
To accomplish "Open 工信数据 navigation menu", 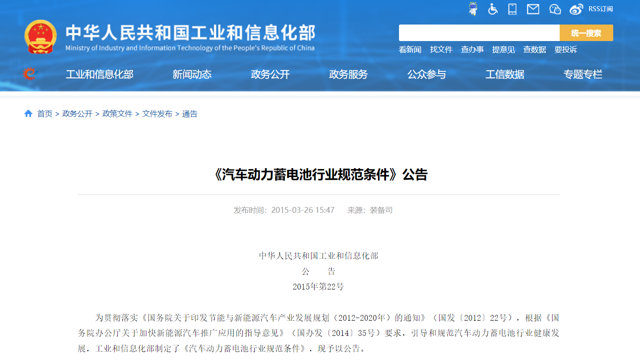I will 505,74.
